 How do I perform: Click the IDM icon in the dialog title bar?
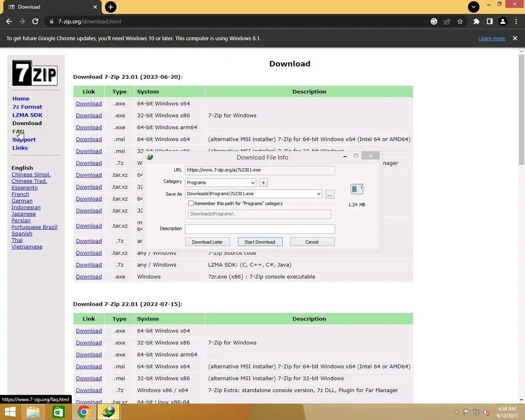click(150, 157)
